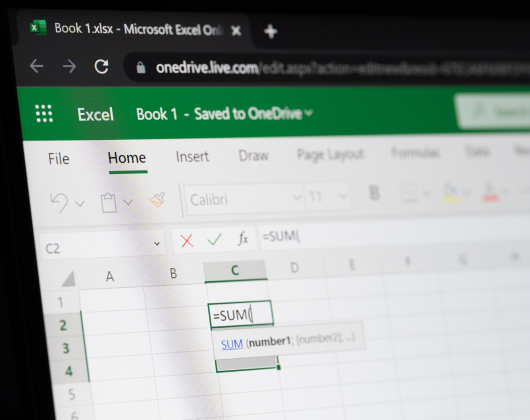Click the SUM link in formula tooltip
Viewport: 530px width, 420px height.
pyautogui.click(x=232, y=345)
